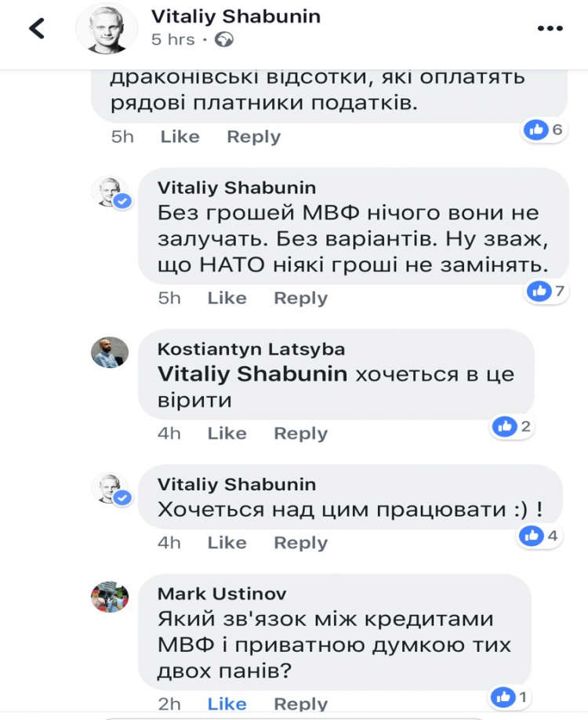The width and height of the screenshot is (588, 720).
Task: Reply to Kostiantyn Latsyba's comment
Action: click(x=300, y=434)
